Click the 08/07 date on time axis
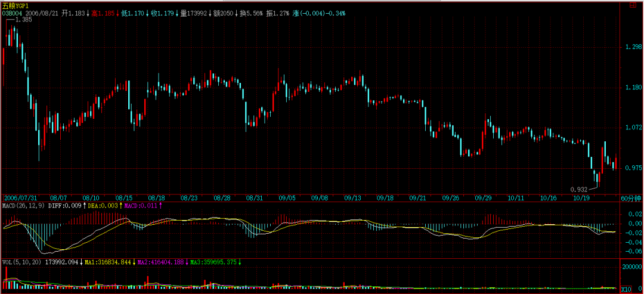The width and height of the screenshot is (644, 294). [60, 198]
